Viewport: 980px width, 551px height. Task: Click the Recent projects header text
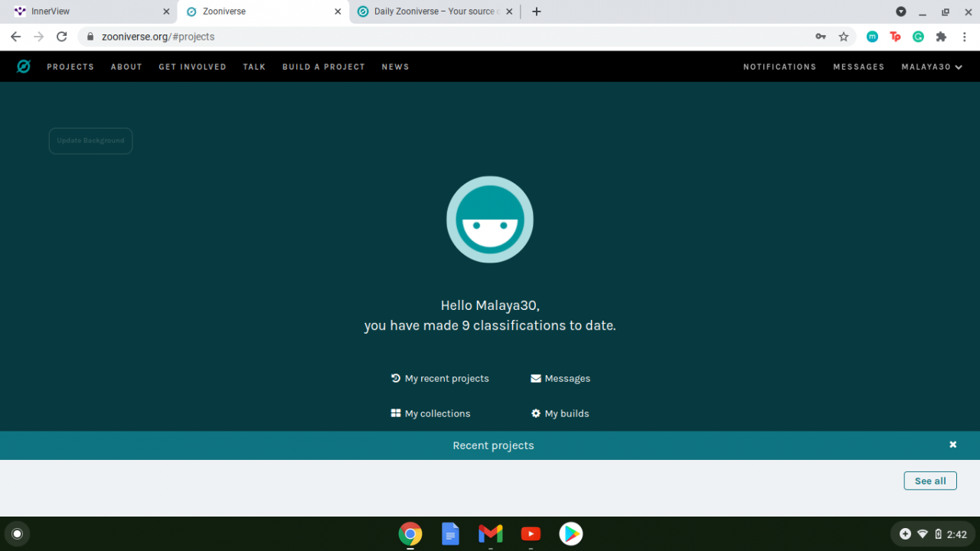(493, 445)
